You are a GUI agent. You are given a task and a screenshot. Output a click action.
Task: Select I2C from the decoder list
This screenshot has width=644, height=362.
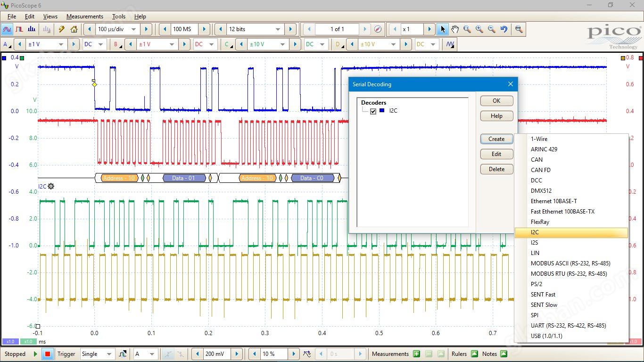(571, 232)
